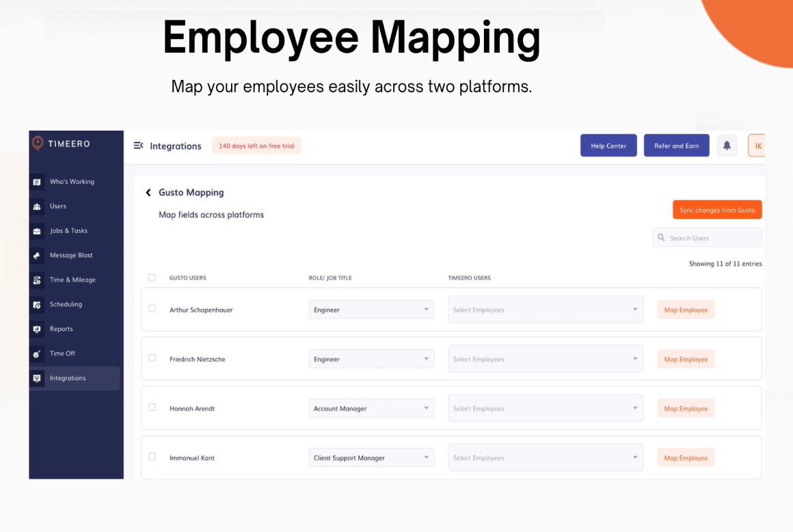Click Sync changes from Gusto button
The image size is (793, 532).
tap(717, 210)
